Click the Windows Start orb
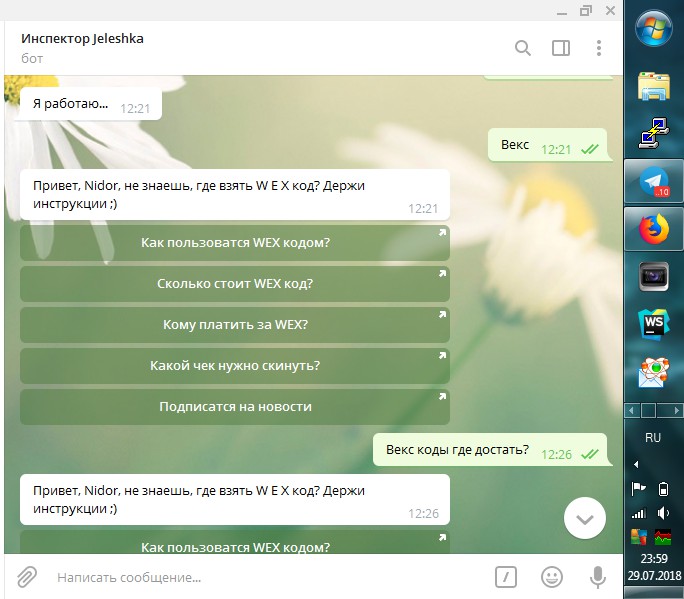The image size is (684, 599). click(653, 28)
